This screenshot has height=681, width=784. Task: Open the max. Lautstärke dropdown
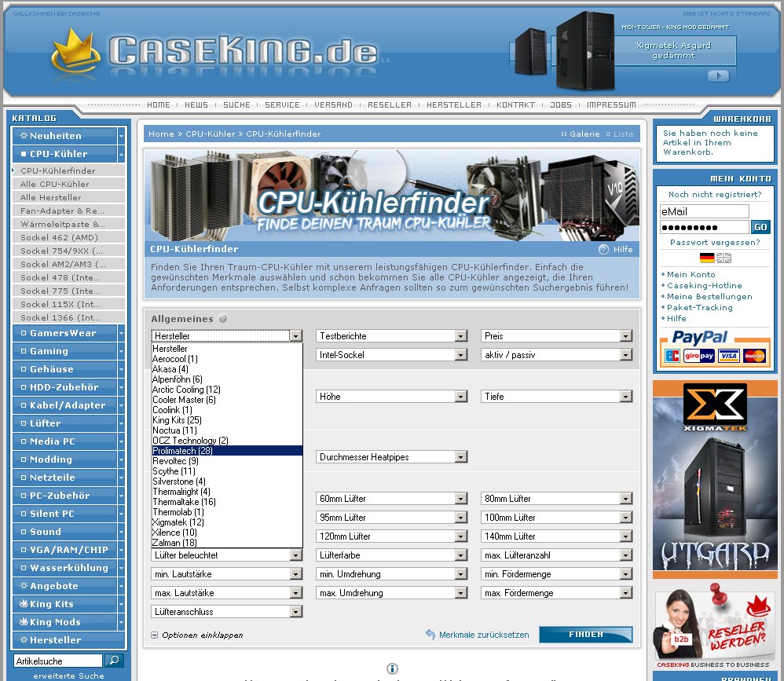[226, 593]
